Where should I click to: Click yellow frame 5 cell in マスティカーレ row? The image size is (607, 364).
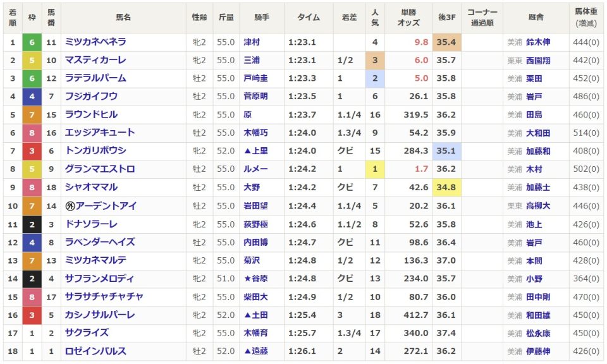pyautogui.click(x=32, y=60)
